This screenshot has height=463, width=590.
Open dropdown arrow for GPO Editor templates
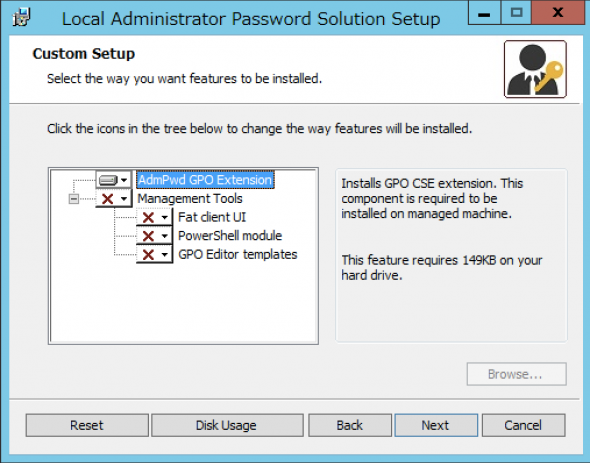(164, 255)
